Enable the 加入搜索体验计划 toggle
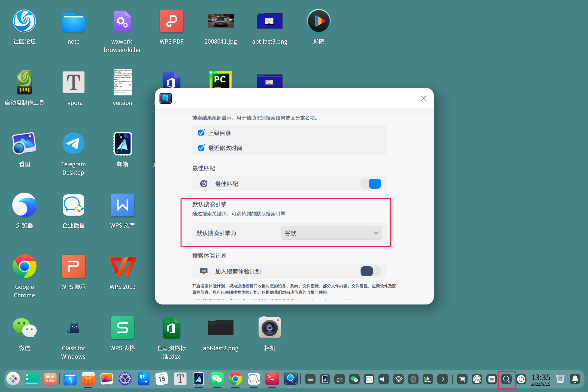The image size is (588, 392). [x=371, y=271]
